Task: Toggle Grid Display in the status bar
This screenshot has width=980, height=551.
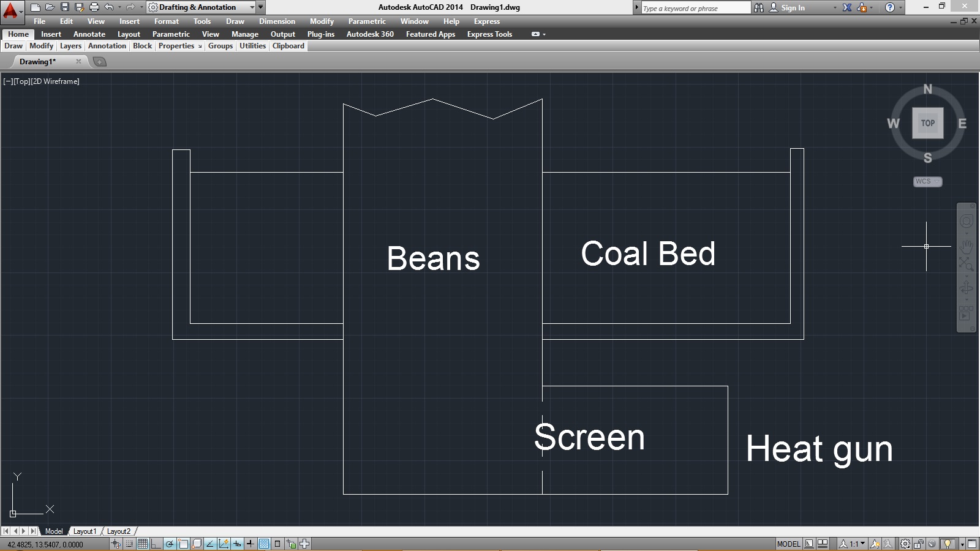Action: (143, 544)
